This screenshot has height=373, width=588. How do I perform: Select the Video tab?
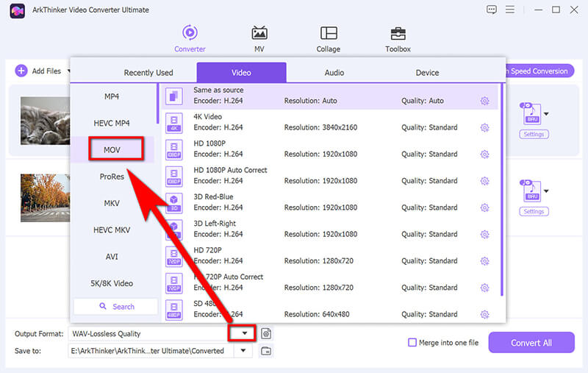241,72
